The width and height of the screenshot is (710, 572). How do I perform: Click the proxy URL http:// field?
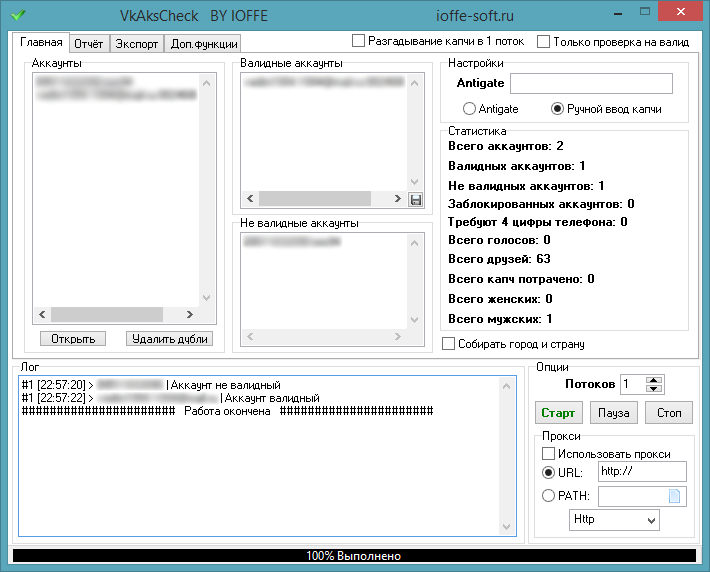click(642, 471)
